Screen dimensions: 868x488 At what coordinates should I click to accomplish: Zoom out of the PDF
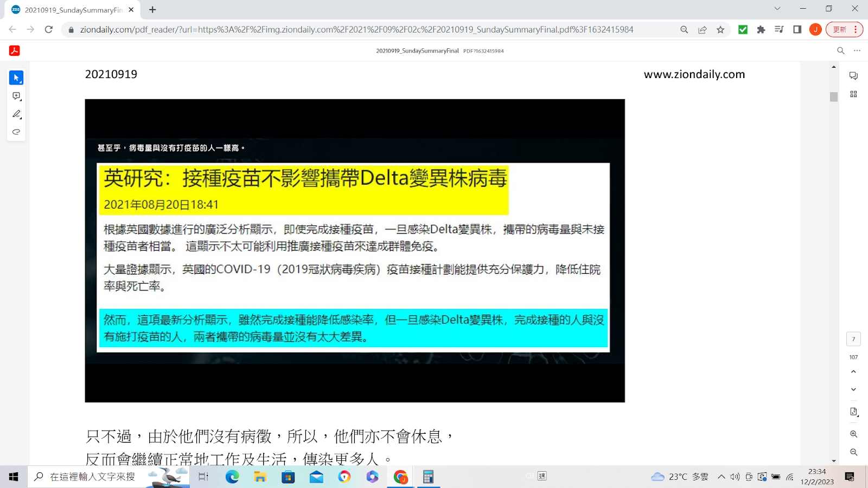tap(853, 452)
